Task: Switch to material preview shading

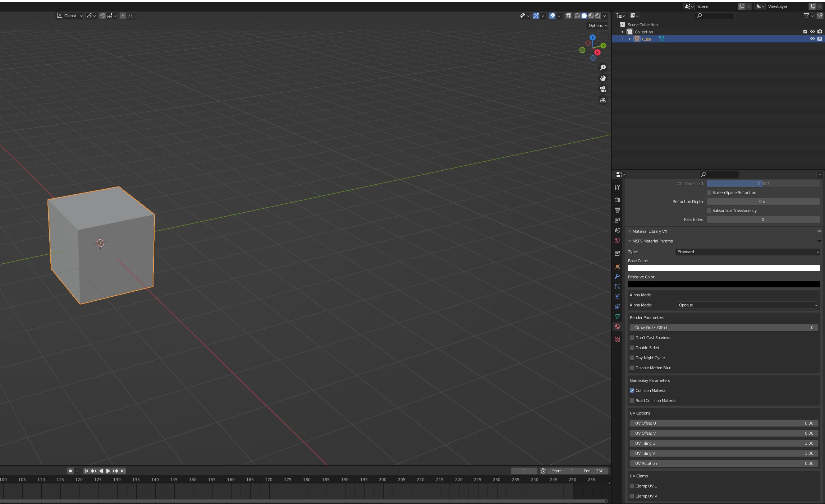Action: [591, 16]
